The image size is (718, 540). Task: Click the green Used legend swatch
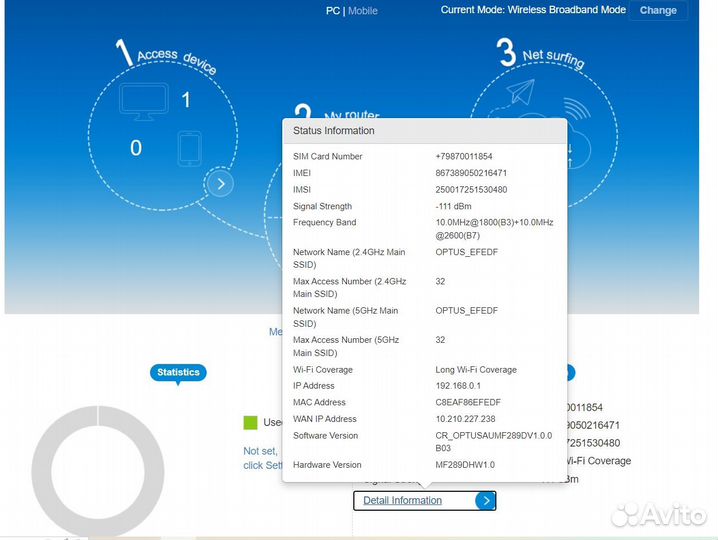[250, 422]
